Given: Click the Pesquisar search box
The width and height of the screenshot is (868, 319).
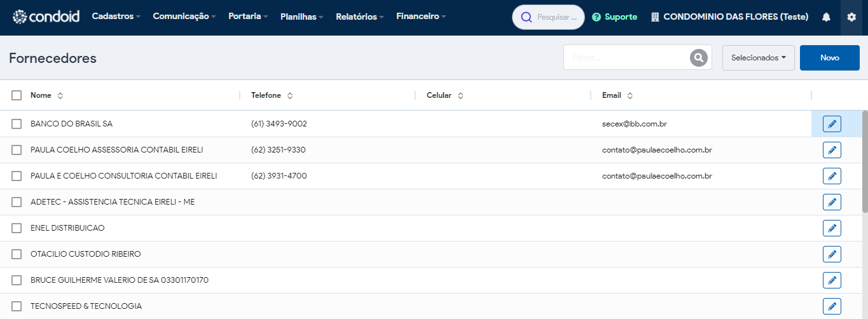Looking at the screenshot, I should pos(548,17).
